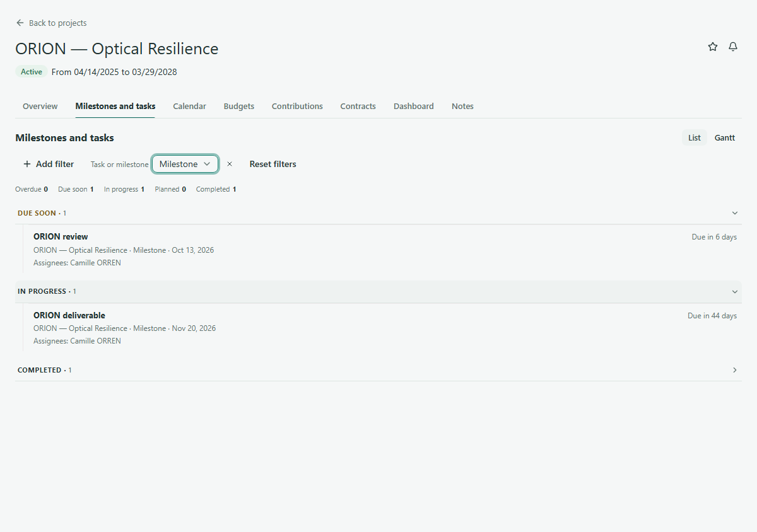Click Add filter
This screenshot has height=532, width=757.
click(49, 164)
